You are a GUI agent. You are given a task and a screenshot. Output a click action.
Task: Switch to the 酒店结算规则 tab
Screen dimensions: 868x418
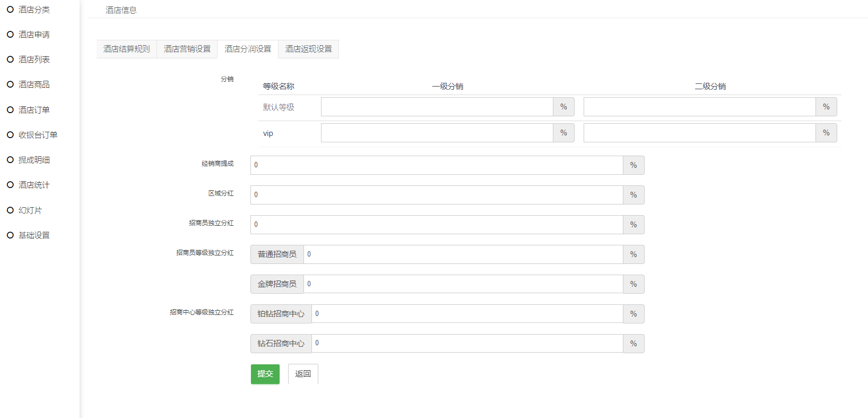coord(126,49)
